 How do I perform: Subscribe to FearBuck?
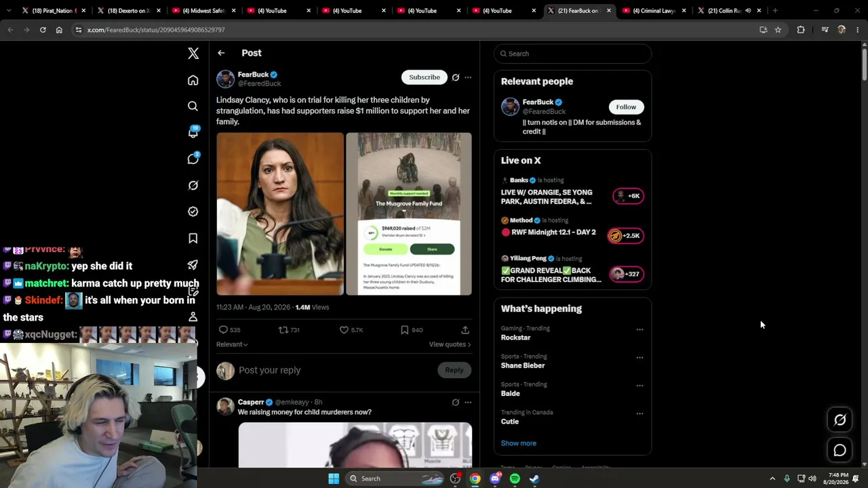pos(425,77)
